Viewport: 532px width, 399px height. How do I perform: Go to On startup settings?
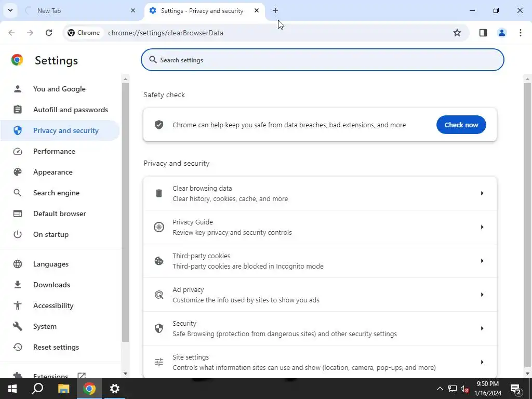[60, 234]
